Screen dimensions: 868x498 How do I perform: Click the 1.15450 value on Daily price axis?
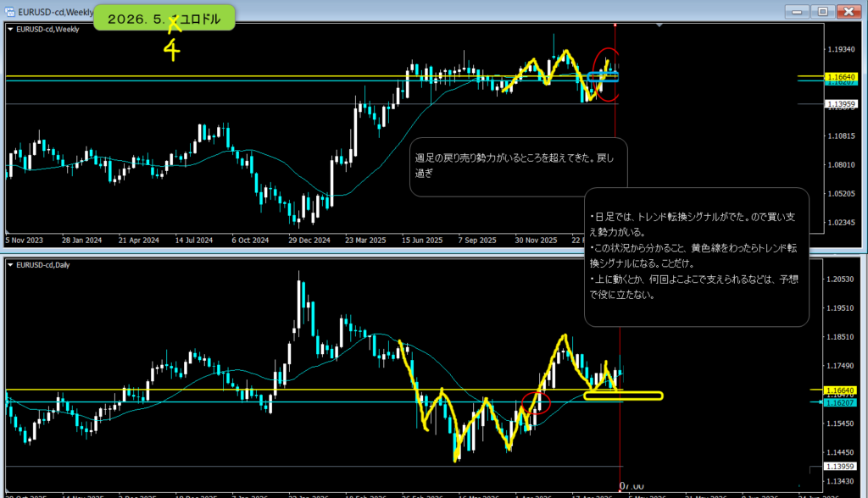[840, 423]
